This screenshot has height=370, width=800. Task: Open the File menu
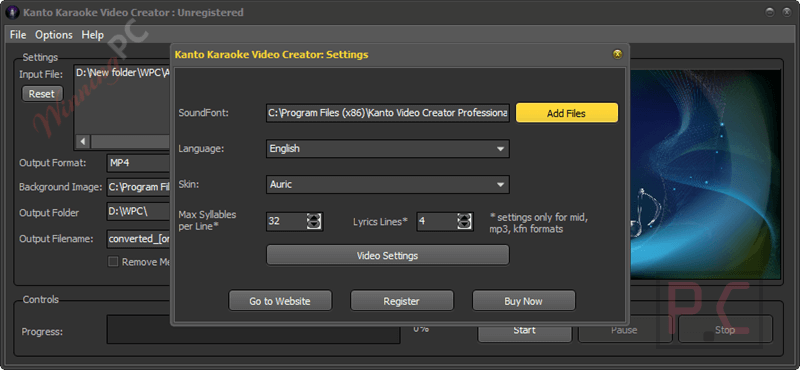[18, 35]
